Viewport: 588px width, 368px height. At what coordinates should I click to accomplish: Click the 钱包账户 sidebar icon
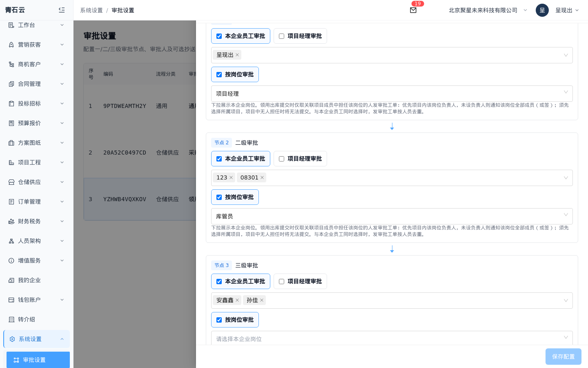[x=11, y=300]
